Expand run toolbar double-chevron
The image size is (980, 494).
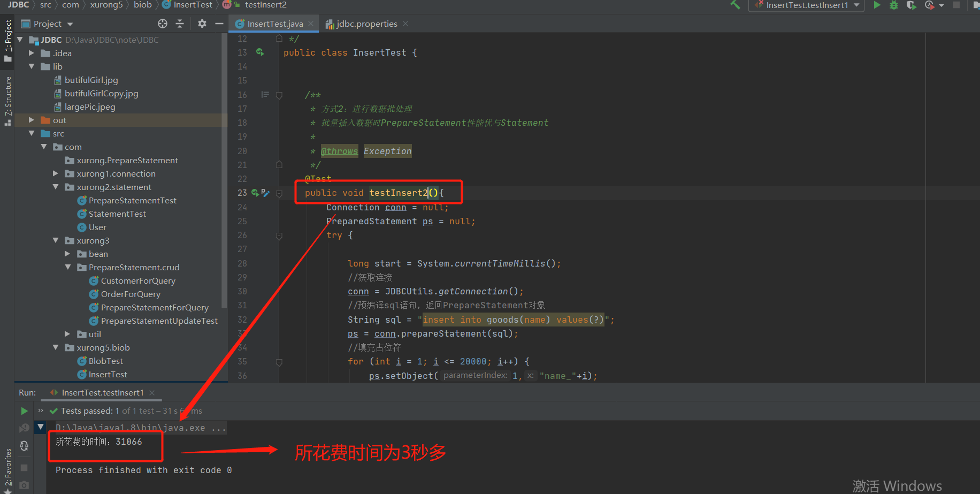point(41,411)
